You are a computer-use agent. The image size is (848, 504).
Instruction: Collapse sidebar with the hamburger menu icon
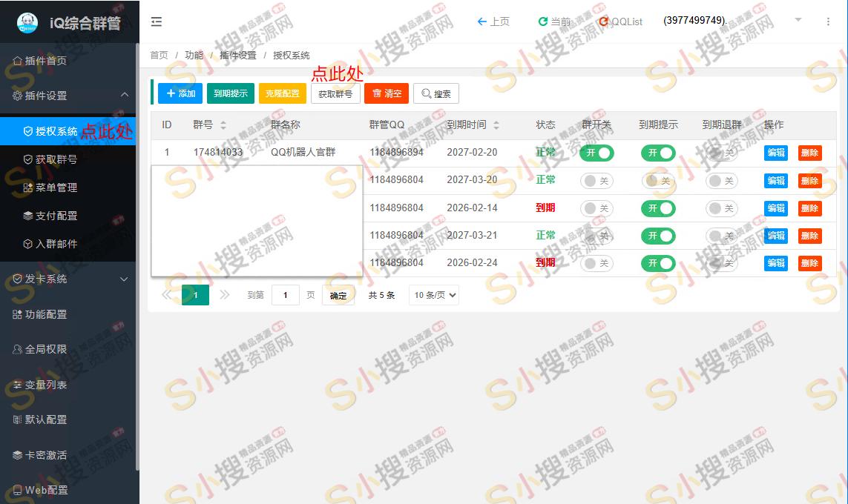157,21
